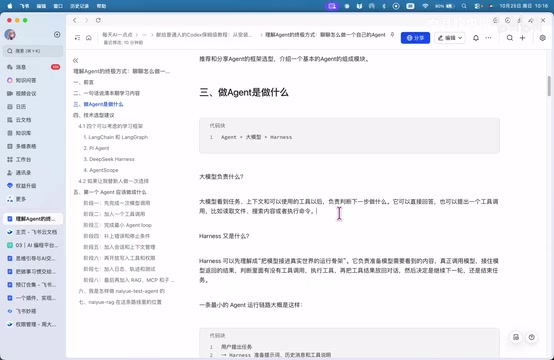Image resolution: width=554 pixels, height=360 pixels.
Task: Open the notification bell in the document toolbar
Action: pyautogui.click(x=476, y=38)
